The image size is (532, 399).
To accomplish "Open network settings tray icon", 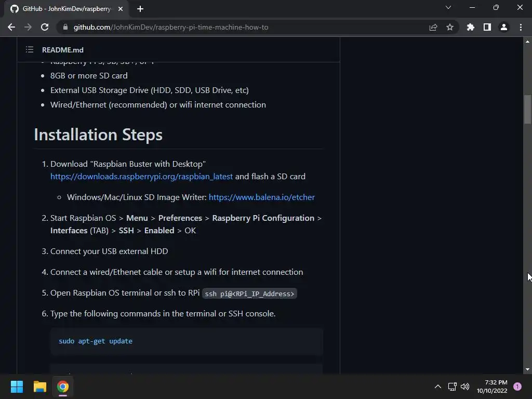I will pos(453,387).
